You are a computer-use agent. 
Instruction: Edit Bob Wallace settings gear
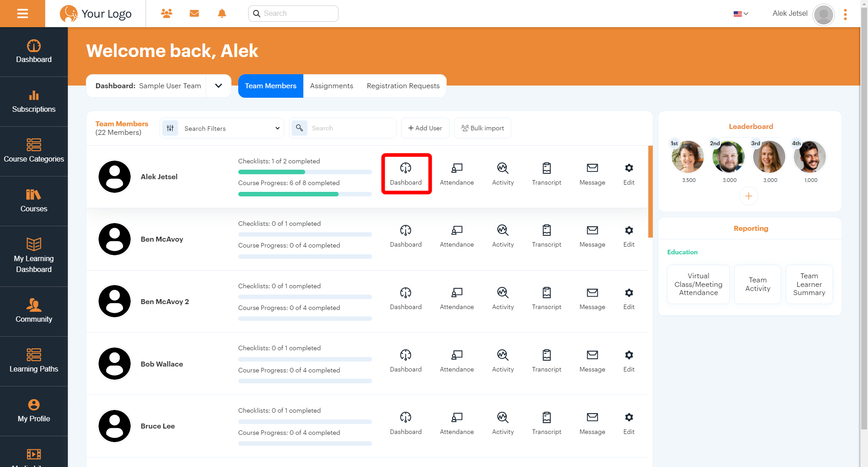coord(629,361)
